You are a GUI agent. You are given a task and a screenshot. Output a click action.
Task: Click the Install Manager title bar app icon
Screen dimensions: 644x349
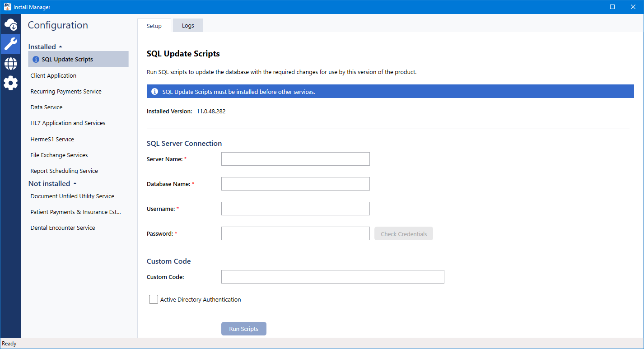[8, 7]
